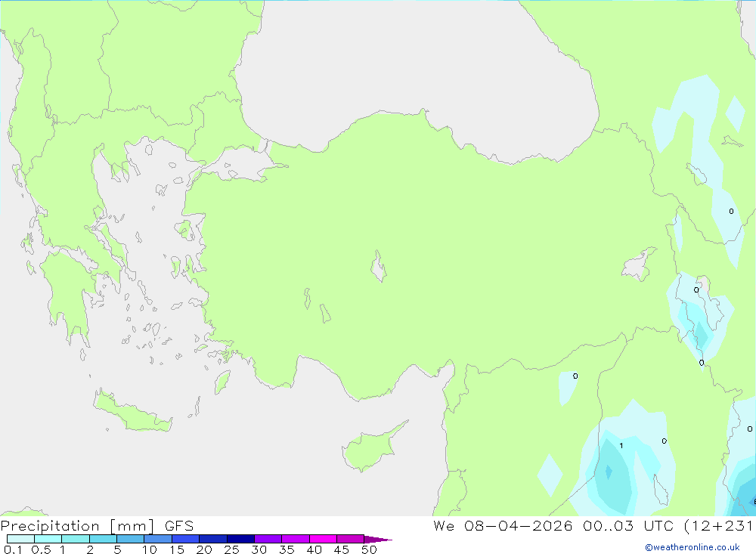Click legend value label '0.5'
The image size is (756, 554).
41,549
